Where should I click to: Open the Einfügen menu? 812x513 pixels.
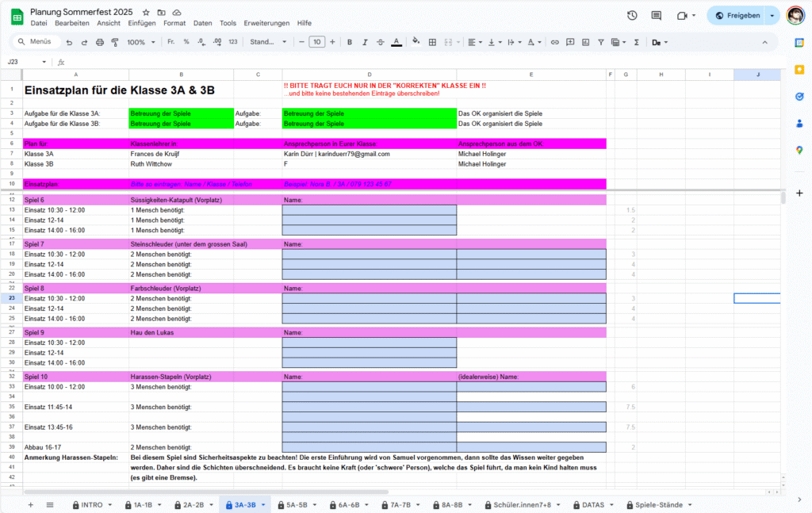point(142,24)
